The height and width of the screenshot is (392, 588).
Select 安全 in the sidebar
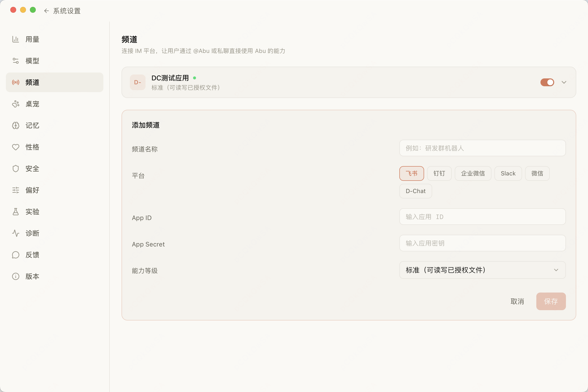point(54,169)
